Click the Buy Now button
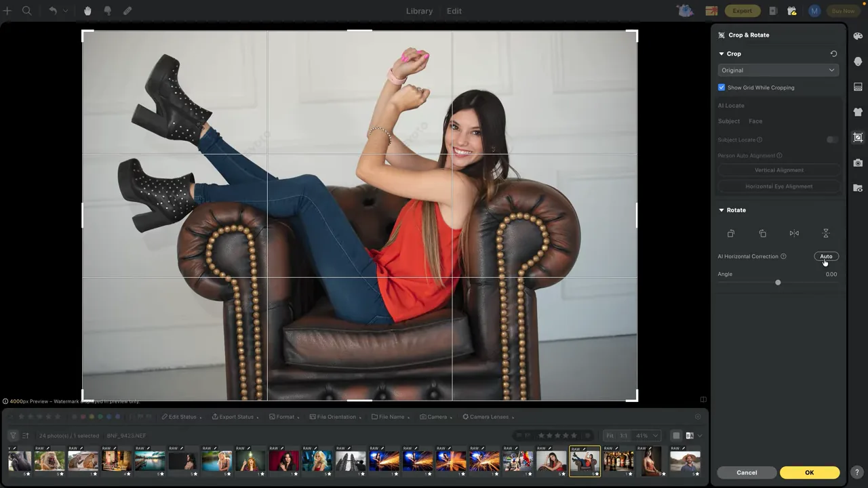This screenshot has width=868, height=488. click(x=843, y=11)
